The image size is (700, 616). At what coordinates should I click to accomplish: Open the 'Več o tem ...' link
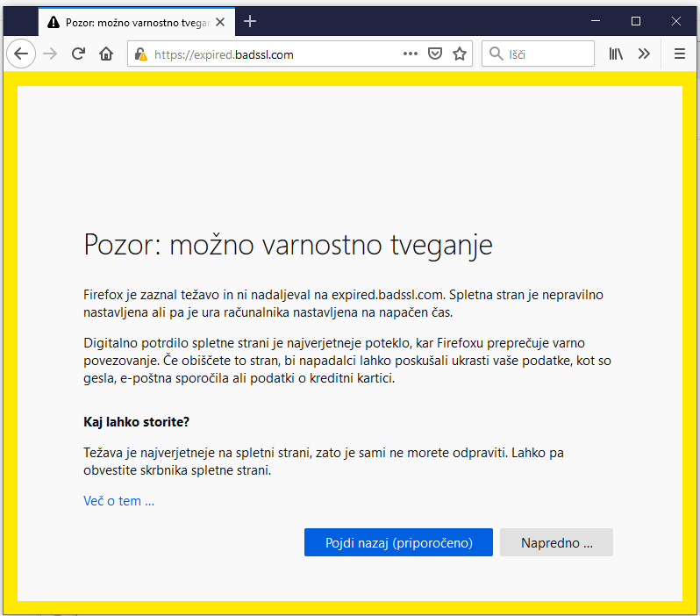118,501
